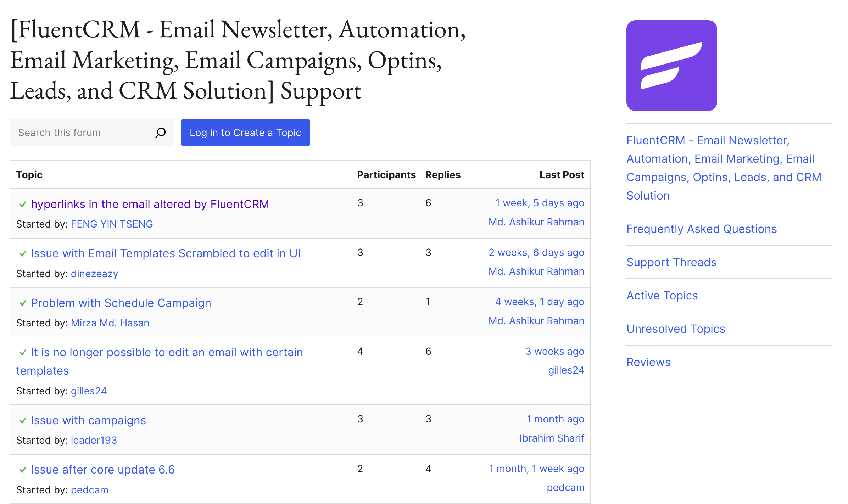
Task: Open pedcam's user profile
Action: click(x=89, y=490)
